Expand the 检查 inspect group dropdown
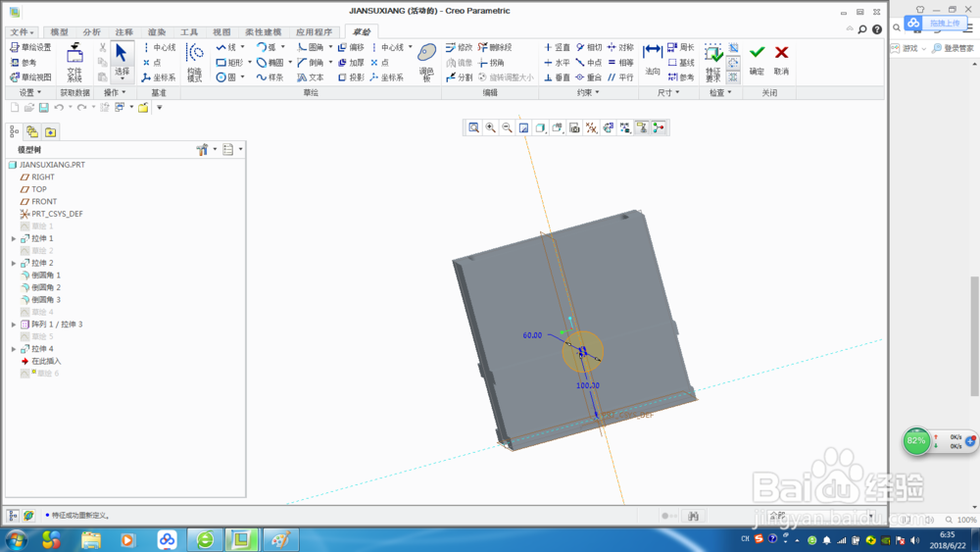 720,92
